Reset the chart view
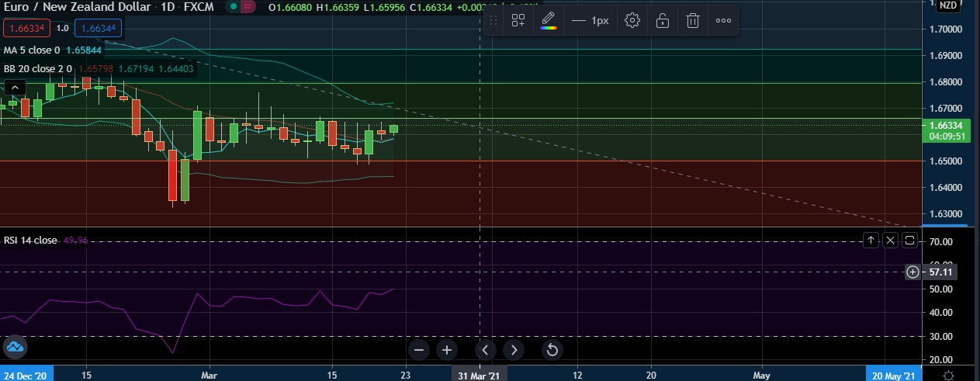 pos(552,350)
